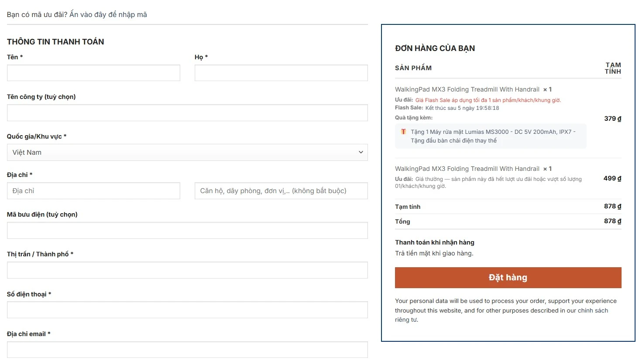Click Trả tiền mặt khi giao hàng text
This screenshot has width=639, height=364.
434,253
